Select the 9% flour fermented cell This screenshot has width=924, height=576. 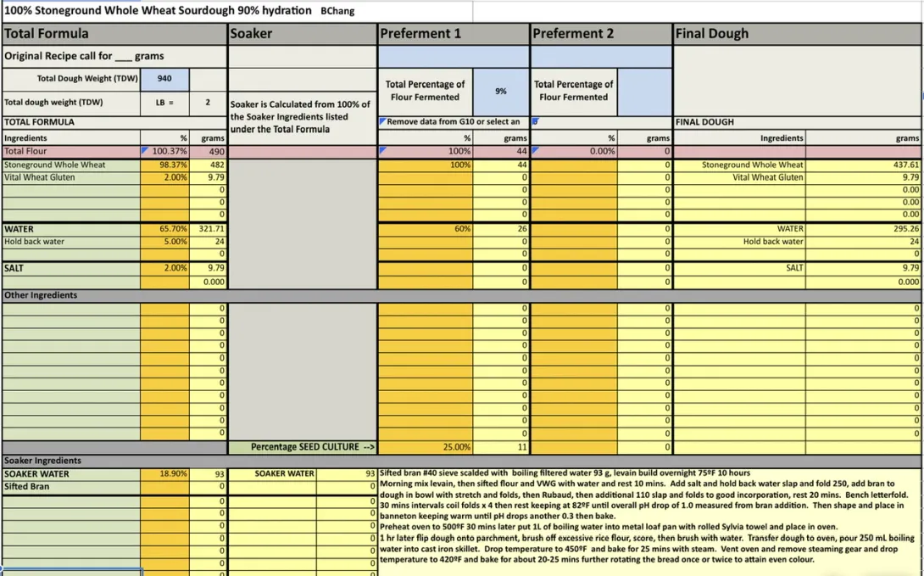point(501,91)
